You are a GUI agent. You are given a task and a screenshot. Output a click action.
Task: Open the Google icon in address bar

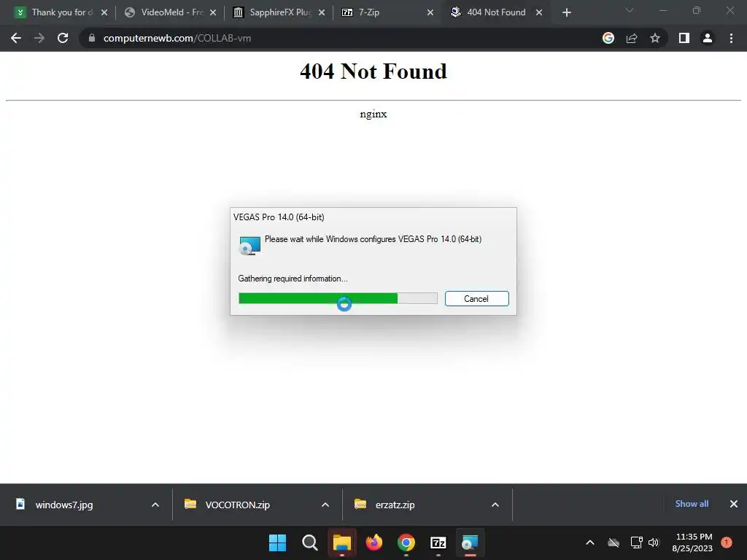[608, 38]
